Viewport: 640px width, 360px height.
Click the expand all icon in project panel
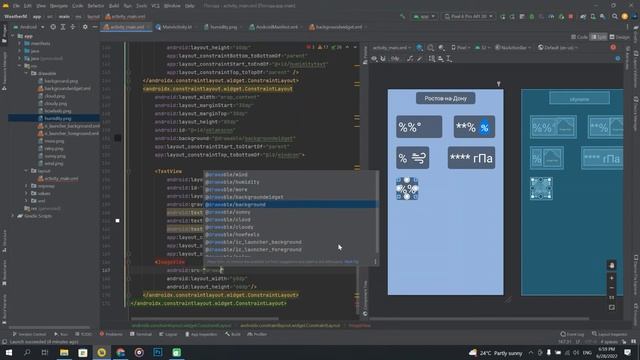63,27
